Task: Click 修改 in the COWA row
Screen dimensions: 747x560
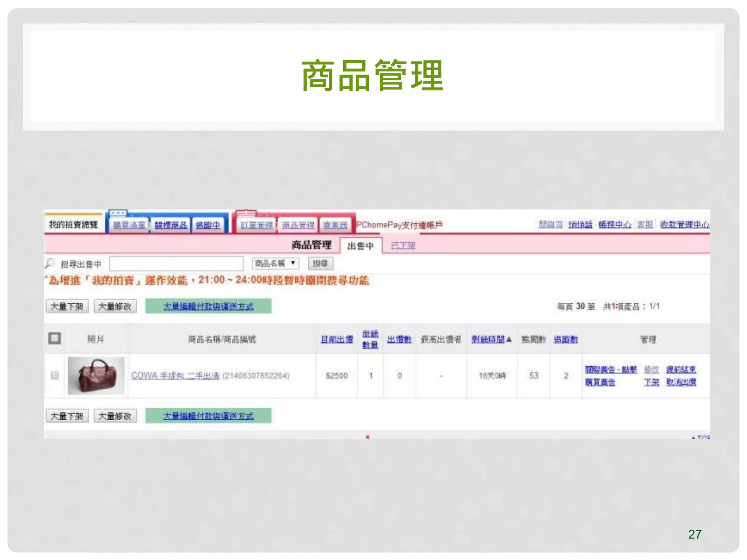Action: (651, 369)
